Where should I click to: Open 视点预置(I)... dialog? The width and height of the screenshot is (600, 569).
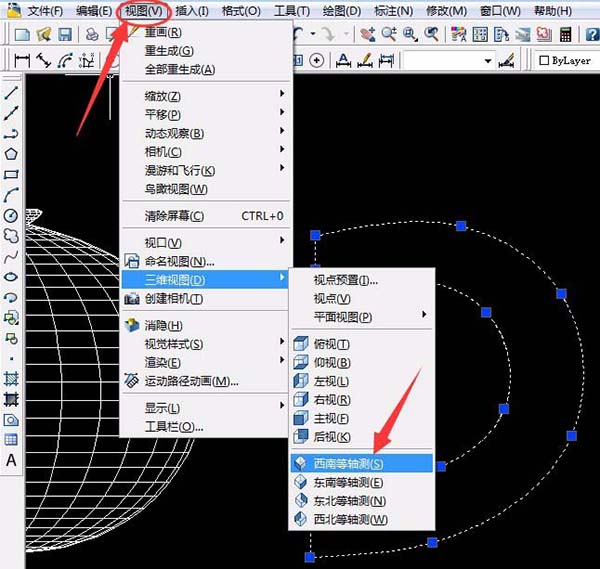[362, 280]
